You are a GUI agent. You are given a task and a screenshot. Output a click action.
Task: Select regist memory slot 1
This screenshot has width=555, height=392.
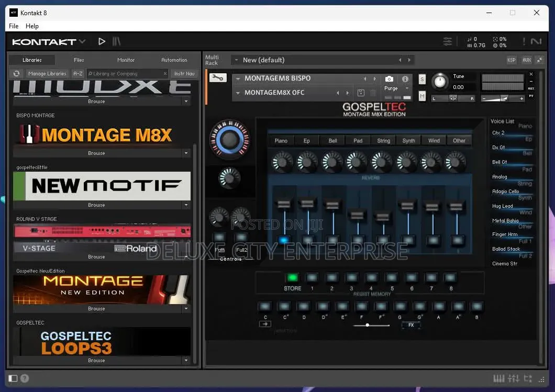(312, 278)
